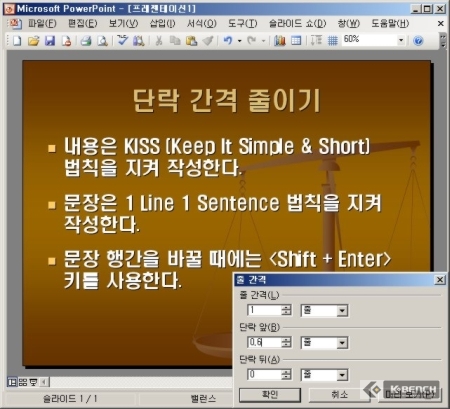Open the 슬라이드 쇼(D) menu
The height and width of the screenshot is (409, 450).
tap(297, 23)
